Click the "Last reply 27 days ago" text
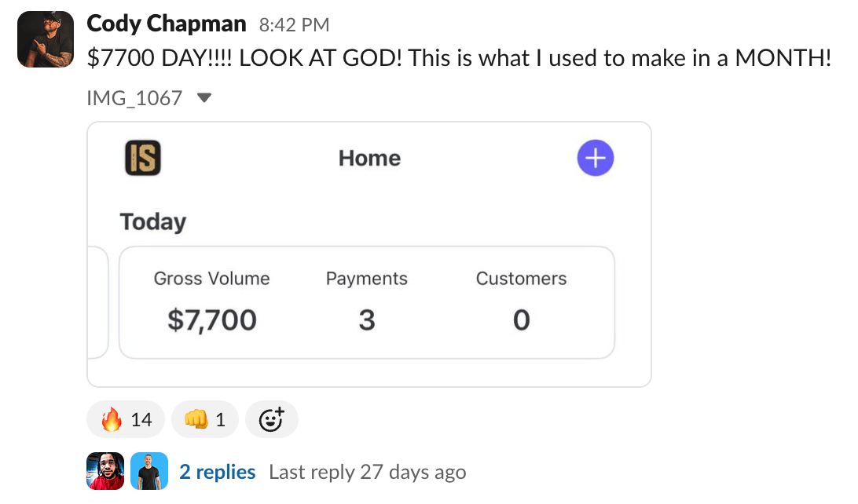 click(367, 472)
